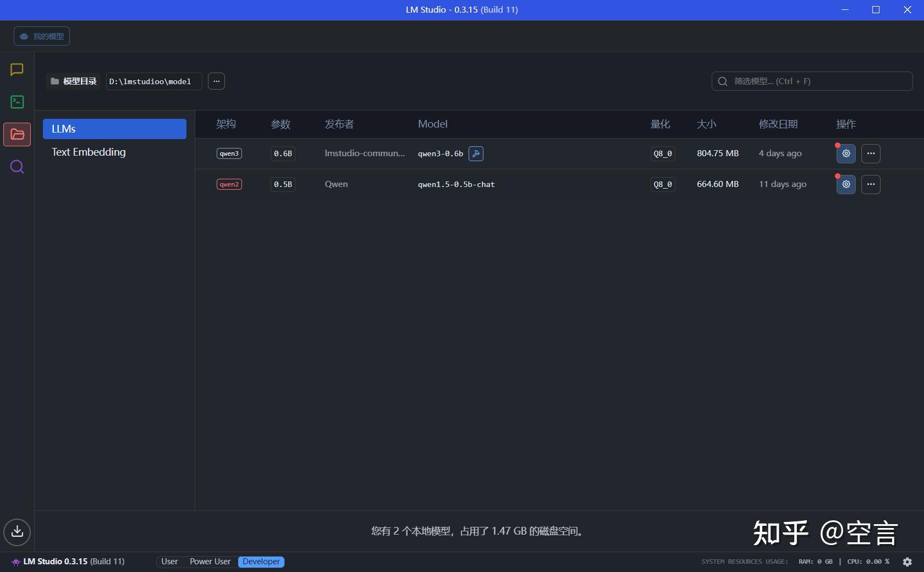Open settings gear for qwen1.5-0.5b-chat model

pos(845,184)
